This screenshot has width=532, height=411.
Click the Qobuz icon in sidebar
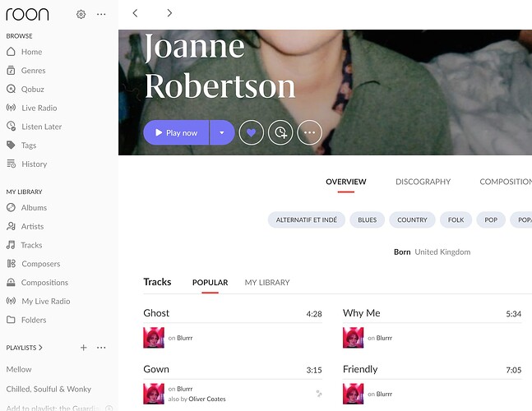(x=11, y=89)
